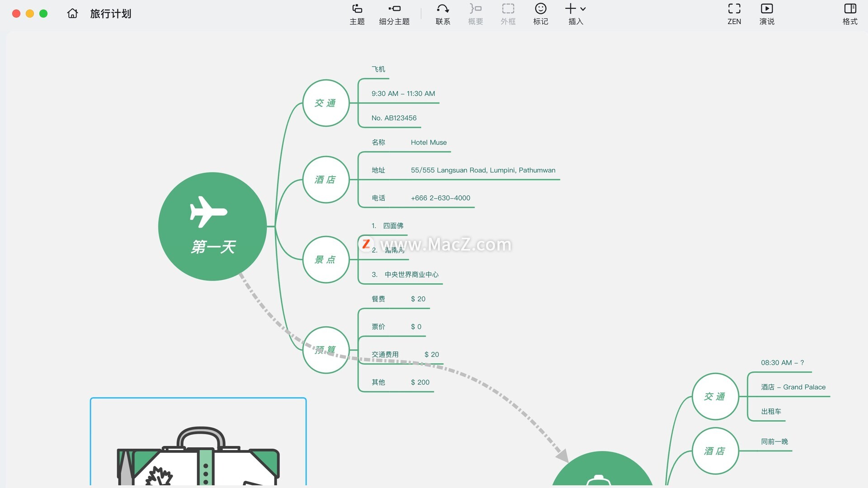Select the No. AB123456 subtopic
This screenshot has width=868, height=488.
(394, 118)
